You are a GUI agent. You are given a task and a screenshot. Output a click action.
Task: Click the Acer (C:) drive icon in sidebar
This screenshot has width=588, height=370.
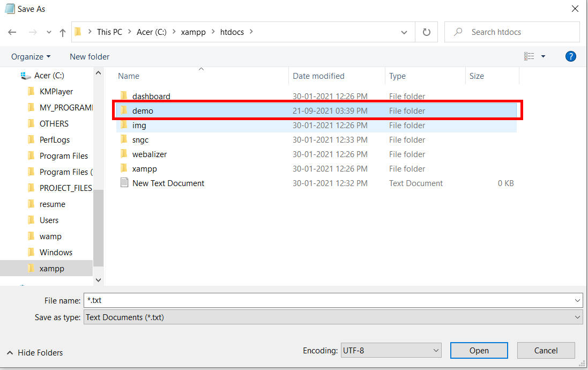(26, 75)
